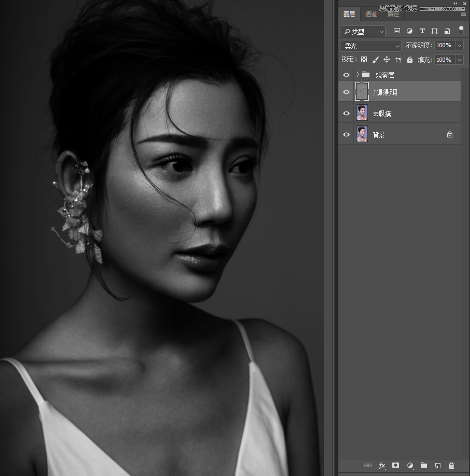470x476 pixels.
Task: Open the 填充 fill slider dropdown arrow
Action: click(459, 60)
